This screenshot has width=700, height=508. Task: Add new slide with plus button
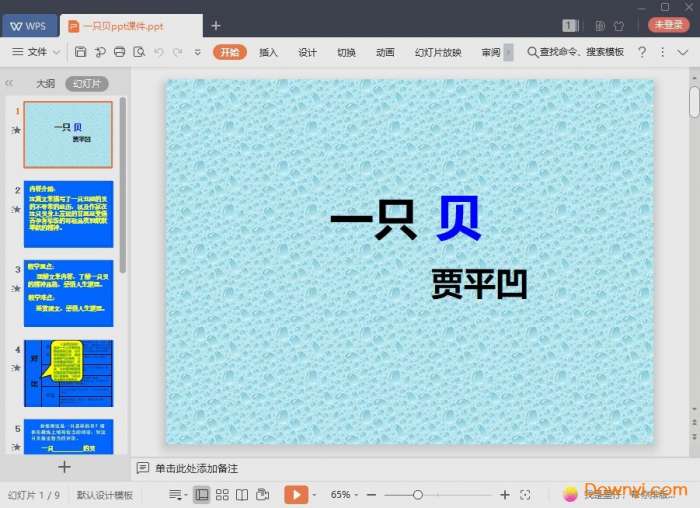[x=64, y=466]
